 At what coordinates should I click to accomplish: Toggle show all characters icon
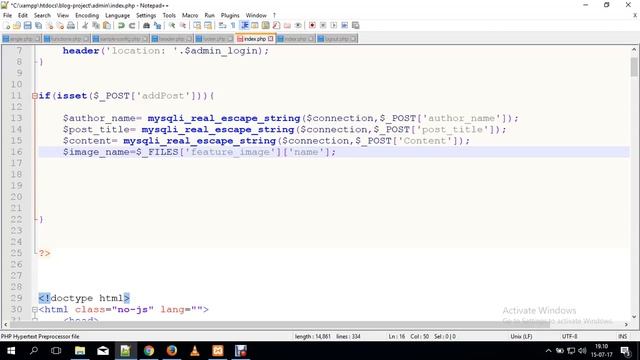click(x=233, y=25)
